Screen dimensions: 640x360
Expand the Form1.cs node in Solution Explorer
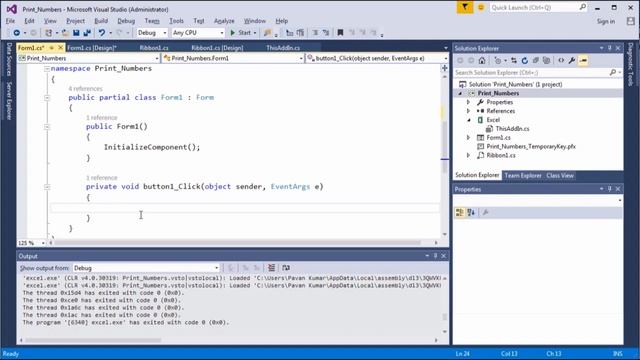pos(469,138)
